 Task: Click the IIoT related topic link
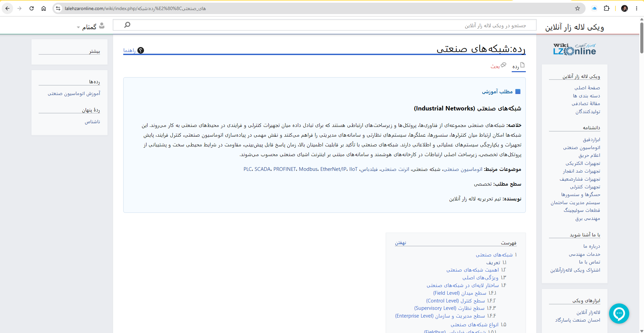click(353, 169)
